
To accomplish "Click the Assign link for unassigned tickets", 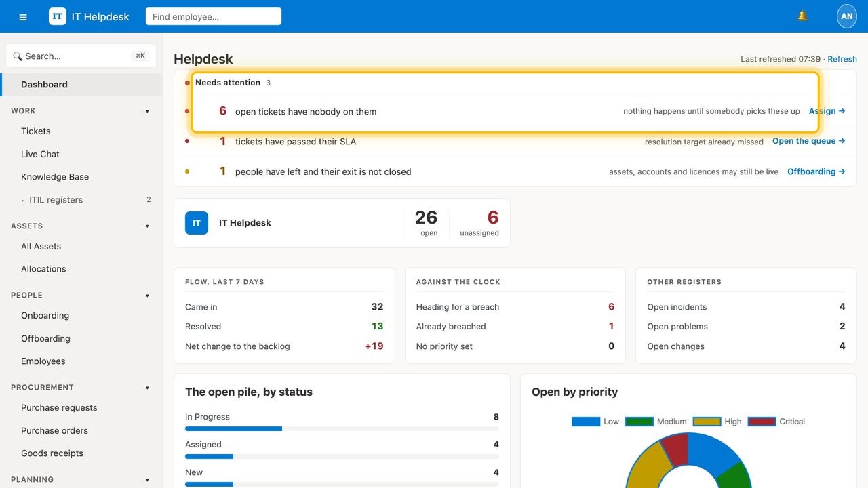I will 827,111.
